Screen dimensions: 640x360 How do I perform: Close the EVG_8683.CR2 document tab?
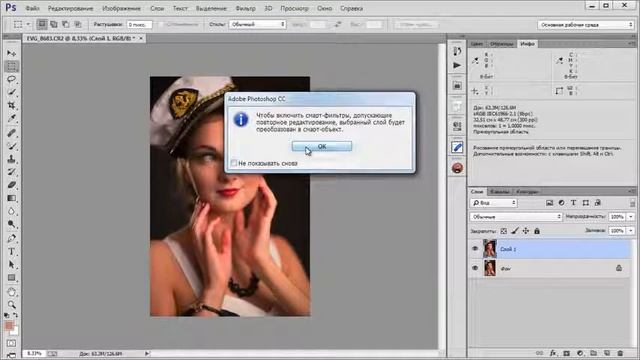pyautogui.click(x=141, y=38)
